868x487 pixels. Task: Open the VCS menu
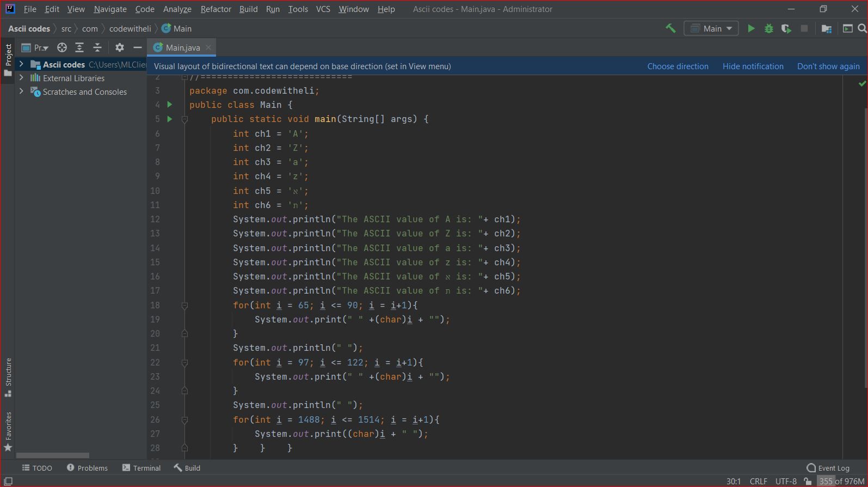pyautogui.click(x=323, y=9)
